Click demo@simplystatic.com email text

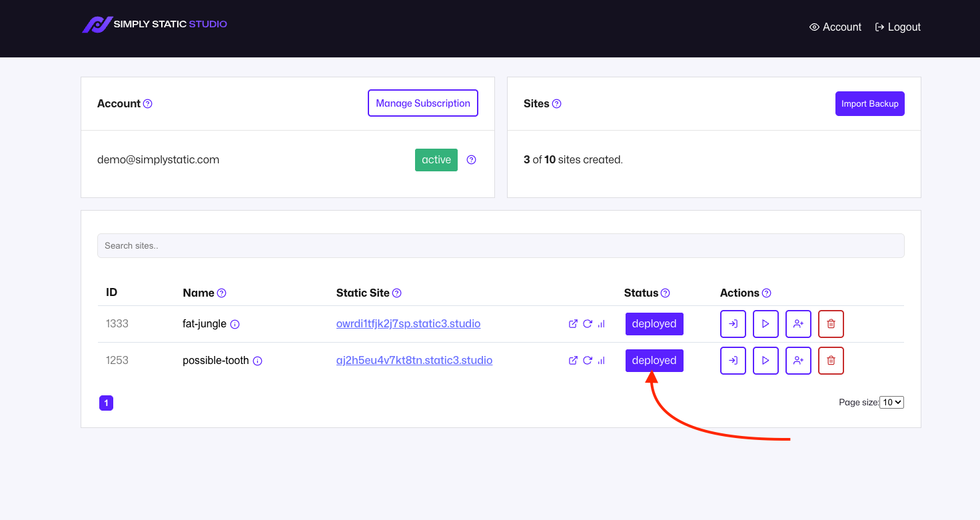point(159,160)
